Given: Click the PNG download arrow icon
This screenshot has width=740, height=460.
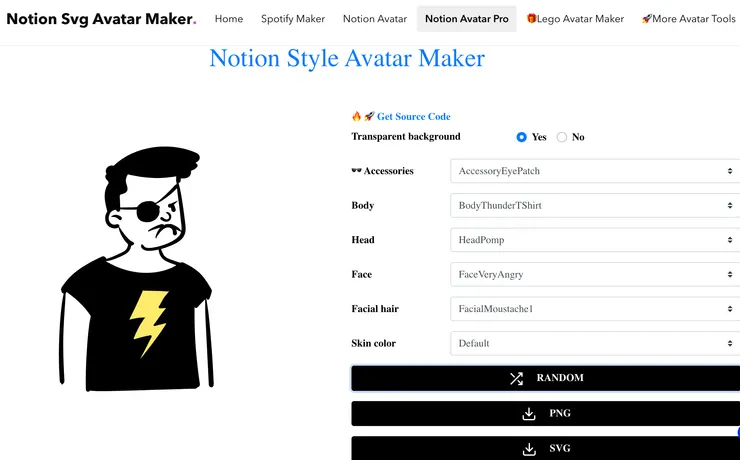Looking at the screenshot, I should point(529,414).
